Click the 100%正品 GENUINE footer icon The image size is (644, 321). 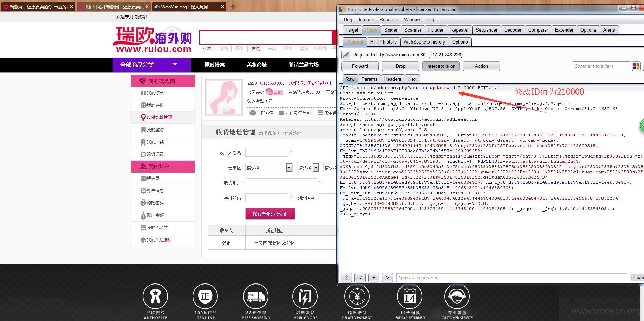205,296
